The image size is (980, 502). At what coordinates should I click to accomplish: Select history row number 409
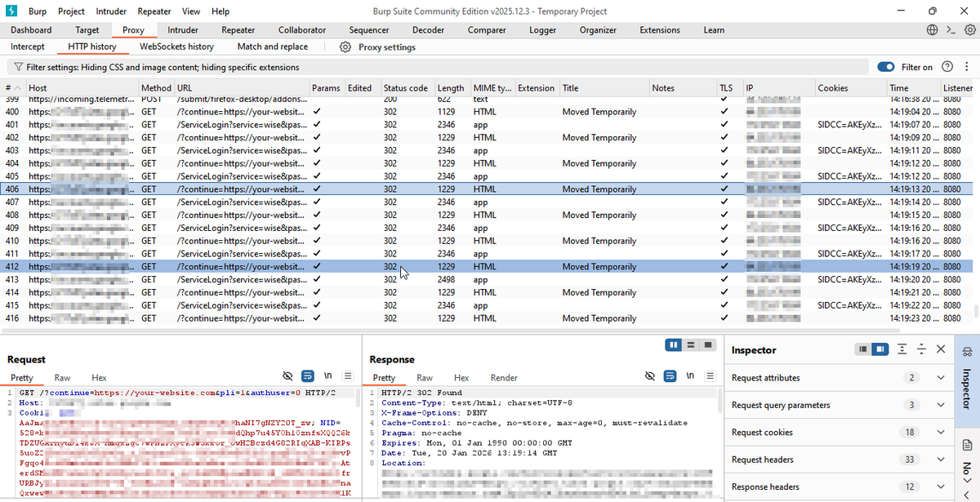(x=487, y=229)
